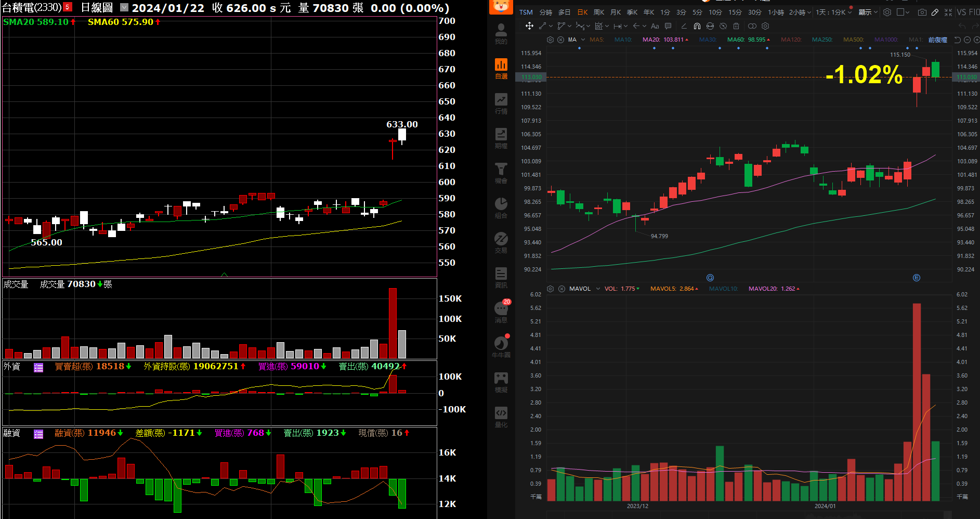Screen dimensions: 980x519
Task: Open 融資 indicator list icon in left chart
Action: 38,434
